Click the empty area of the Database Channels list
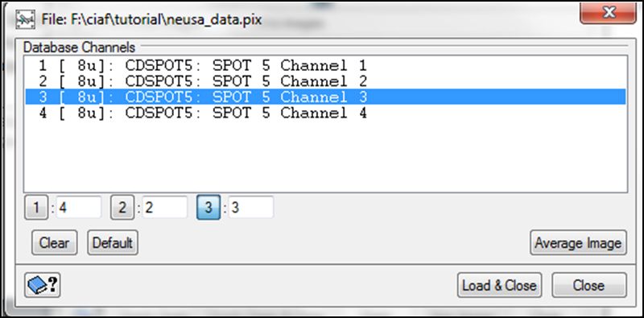This screenshot has height=318, width=644. pyautogui.click(x=325, y=156)
